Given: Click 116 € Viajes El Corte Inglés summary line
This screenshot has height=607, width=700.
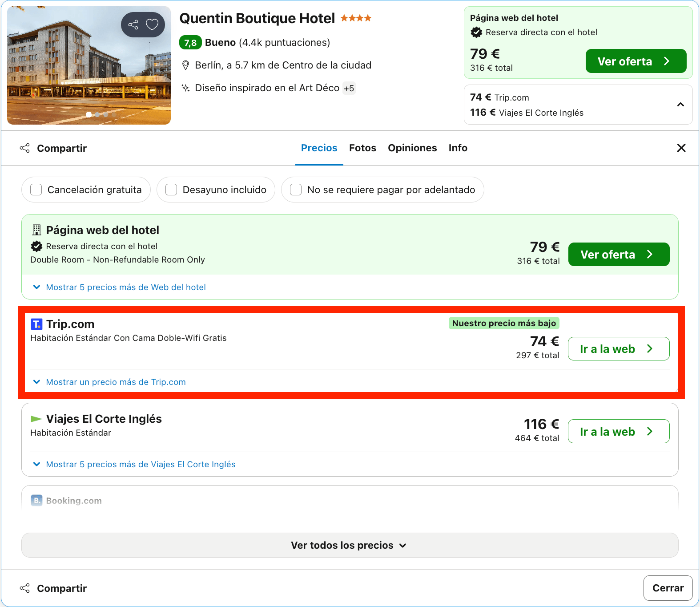Looking at the screenshot, I should click(x=527, y=113).
